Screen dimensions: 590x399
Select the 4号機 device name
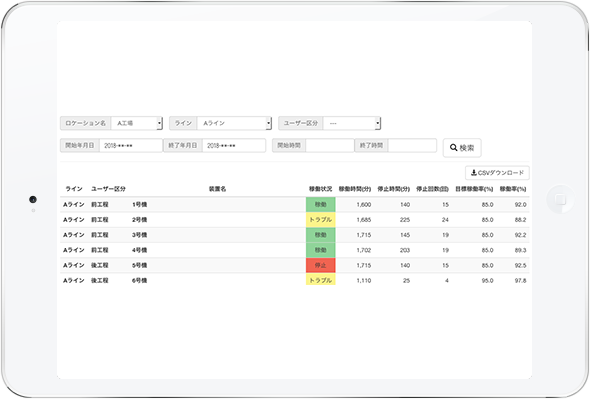[x=140, y=250]
